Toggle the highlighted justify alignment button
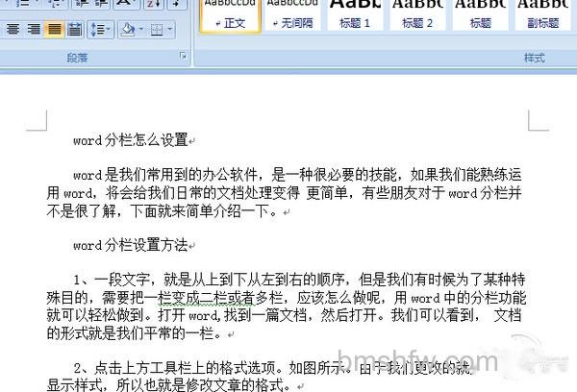577x392 pixels. (x=55, y=29)
